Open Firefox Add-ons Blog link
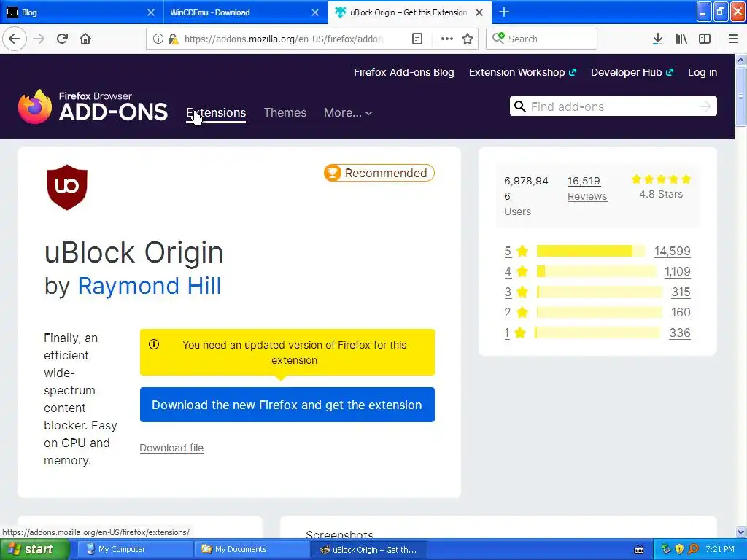 click(403, 72)
